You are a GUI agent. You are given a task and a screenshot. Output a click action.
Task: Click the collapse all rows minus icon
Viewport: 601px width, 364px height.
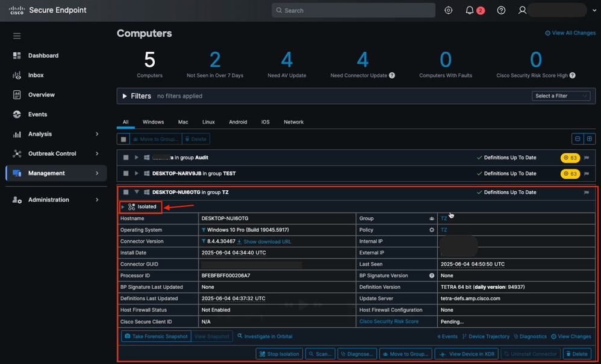(x=578, y=138)
